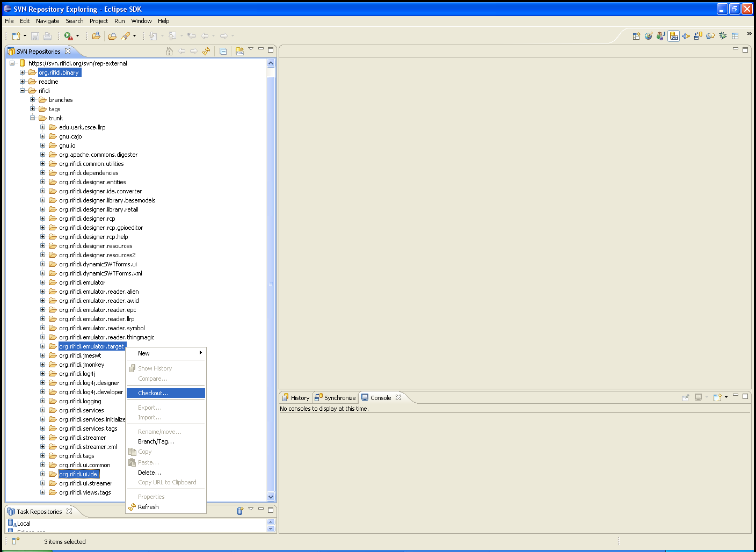The height and width of the screenshot is (552, 756).
Task: Choose Refresh in the context menu
Action: 166,507
